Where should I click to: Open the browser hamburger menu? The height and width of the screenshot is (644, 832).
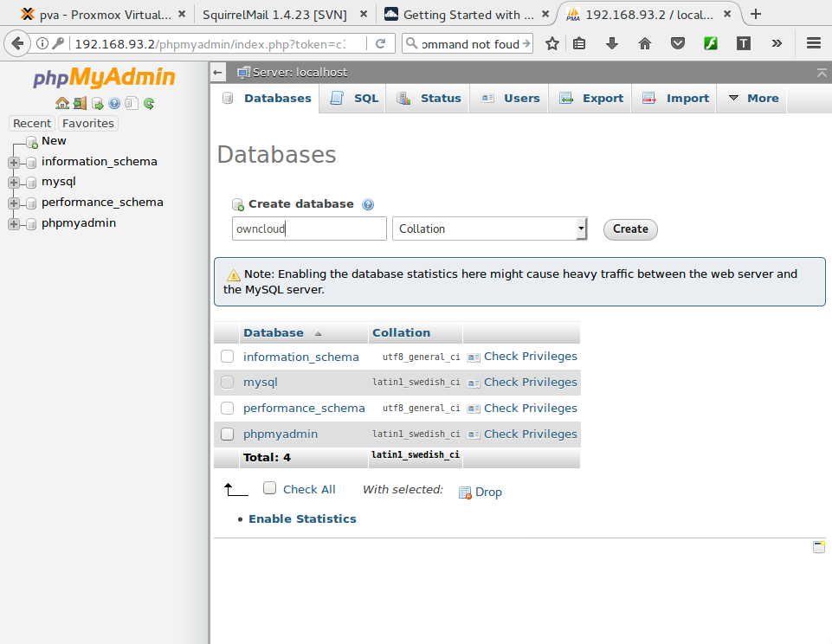[814, 43]
